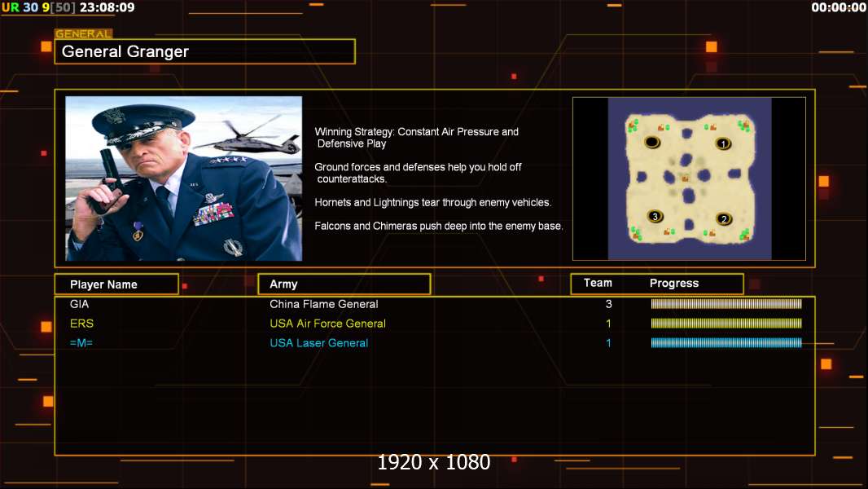Click the Hornets and Lightnings tip line
Screen dimensions: 868x489
click(x=433, y=203)
